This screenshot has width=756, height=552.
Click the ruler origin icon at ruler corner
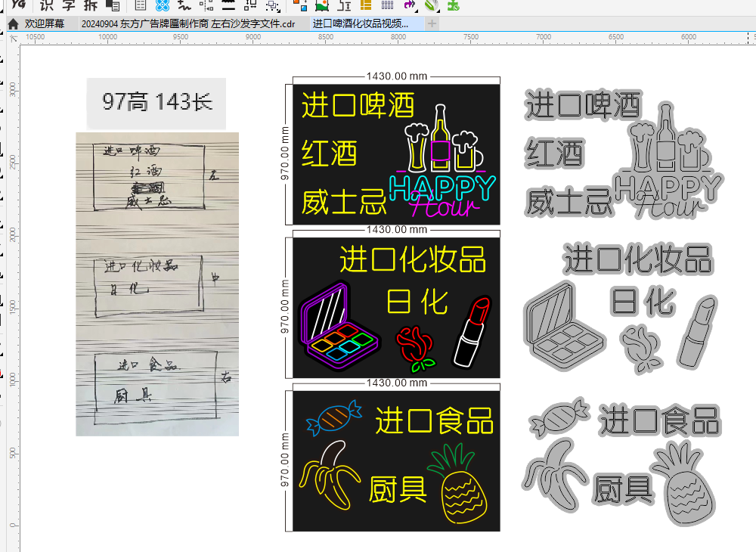pyautogui.click(x=14, y=38)
